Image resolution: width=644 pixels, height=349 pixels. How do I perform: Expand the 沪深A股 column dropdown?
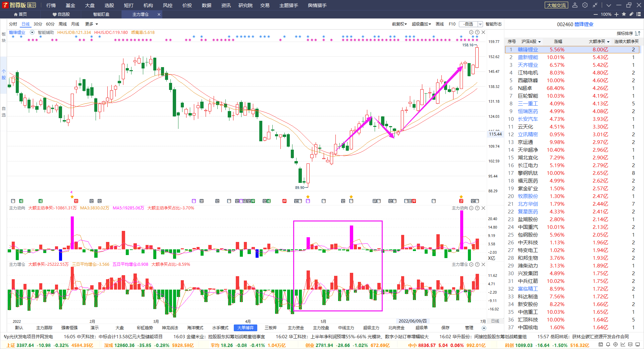(x=539, y=42)
